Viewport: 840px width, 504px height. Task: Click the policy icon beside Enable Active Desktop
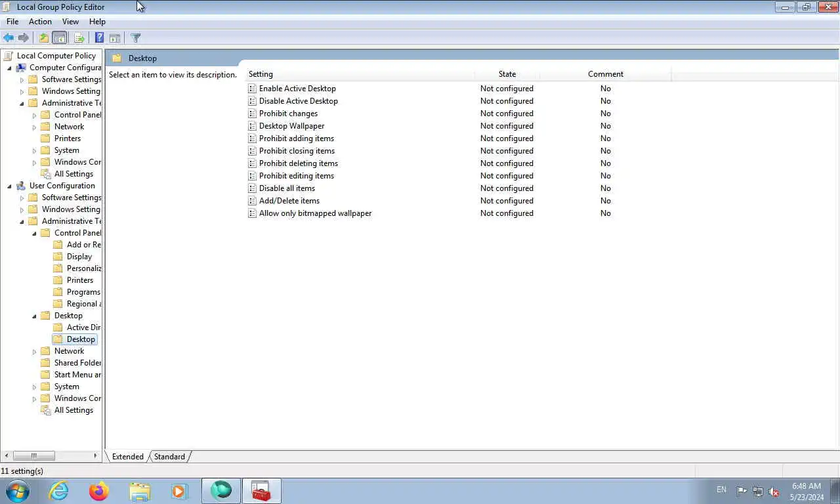pyautogui.click(x=252, y=89)
